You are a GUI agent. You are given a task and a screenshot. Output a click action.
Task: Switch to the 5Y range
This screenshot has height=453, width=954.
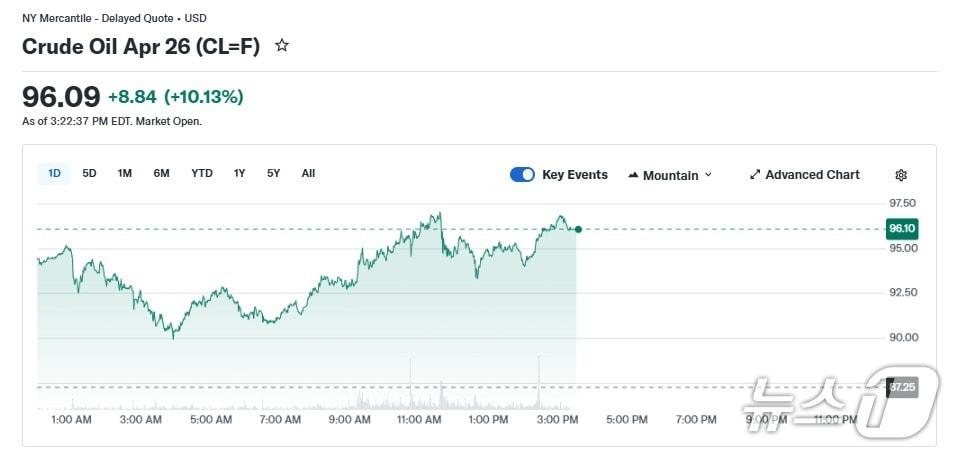[x=273, y=173]
